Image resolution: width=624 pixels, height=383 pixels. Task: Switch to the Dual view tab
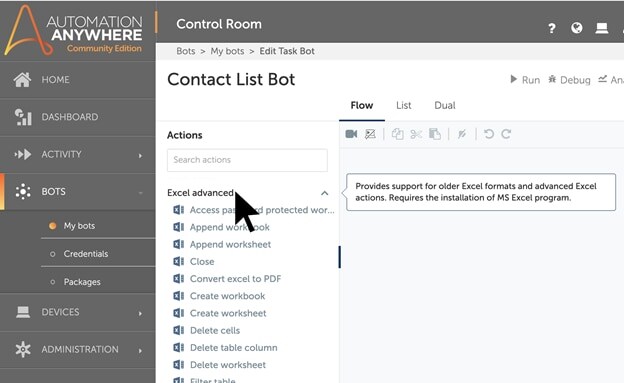point(445,106)
